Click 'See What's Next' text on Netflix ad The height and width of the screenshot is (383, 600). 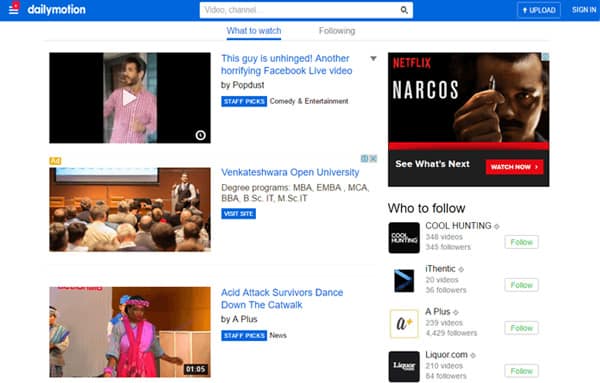432,164
